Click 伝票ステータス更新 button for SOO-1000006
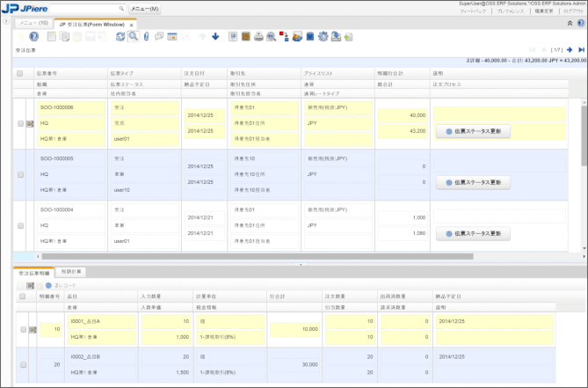This screenshot has height=388, width=588. [473, 131]
